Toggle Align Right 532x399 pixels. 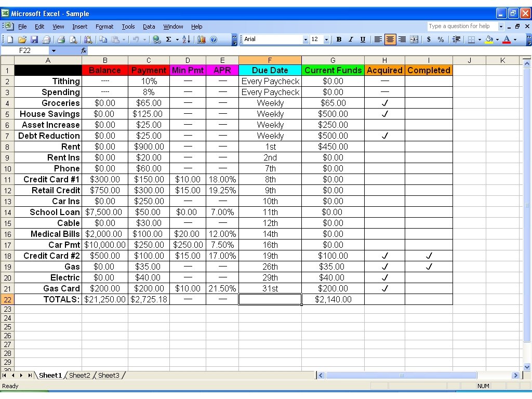tap(402, 39)
